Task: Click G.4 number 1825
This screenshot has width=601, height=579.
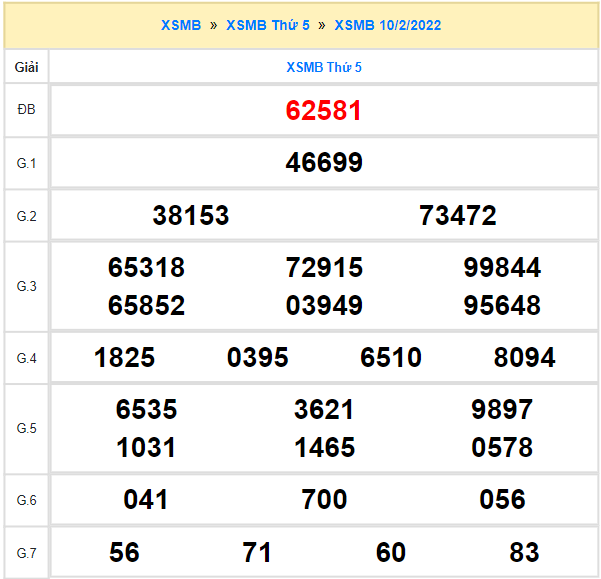Action: pos(124,358)
